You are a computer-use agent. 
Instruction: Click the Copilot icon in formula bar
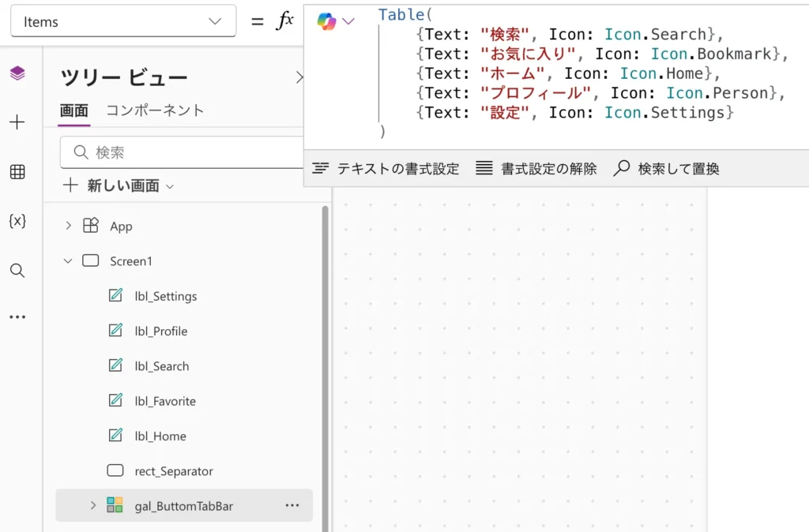[326, 21]
